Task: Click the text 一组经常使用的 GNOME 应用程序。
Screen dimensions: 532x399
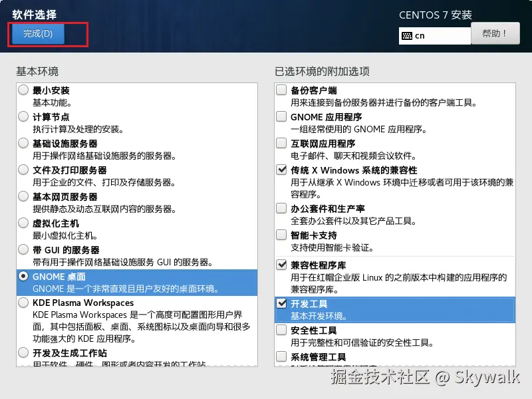Action: click(x=359, y=129)
